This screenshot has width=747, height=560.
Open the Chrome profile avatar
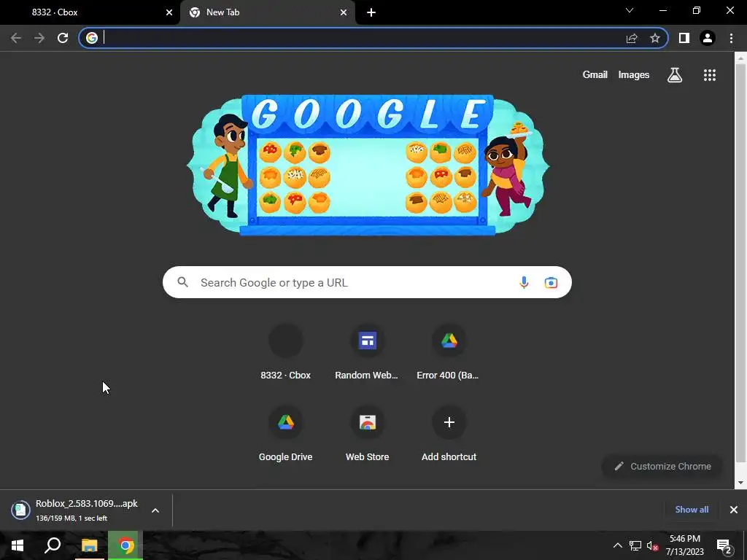point(708,38)
